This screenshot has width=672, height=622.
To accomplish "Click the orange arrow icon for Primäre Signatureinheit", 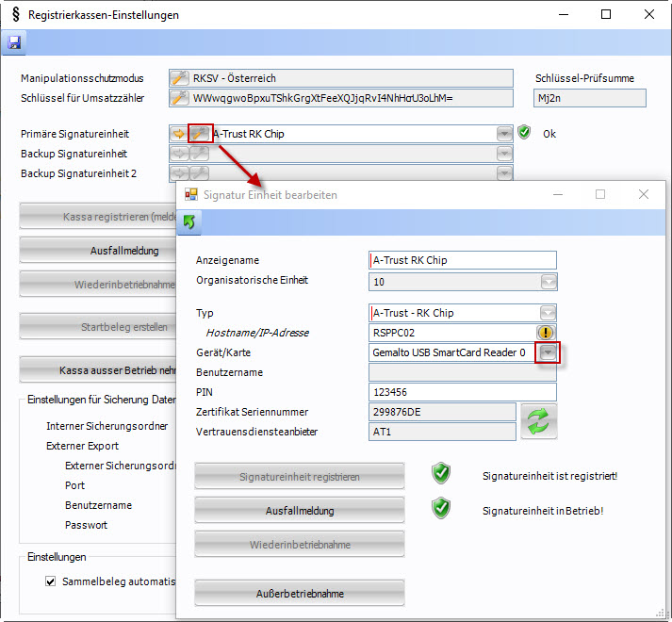I will (179, 134).
